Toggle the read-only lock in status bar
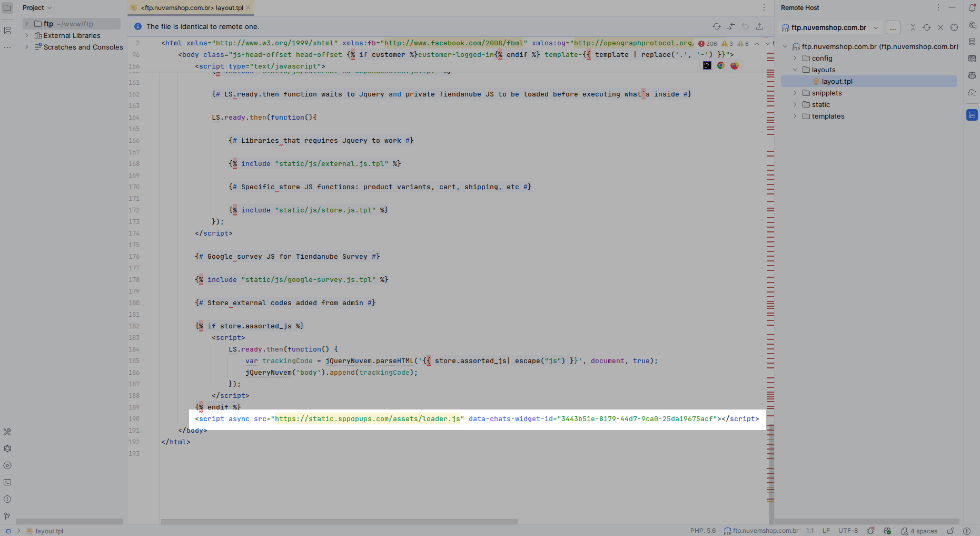The image size is (980, 536). point(951,531)
